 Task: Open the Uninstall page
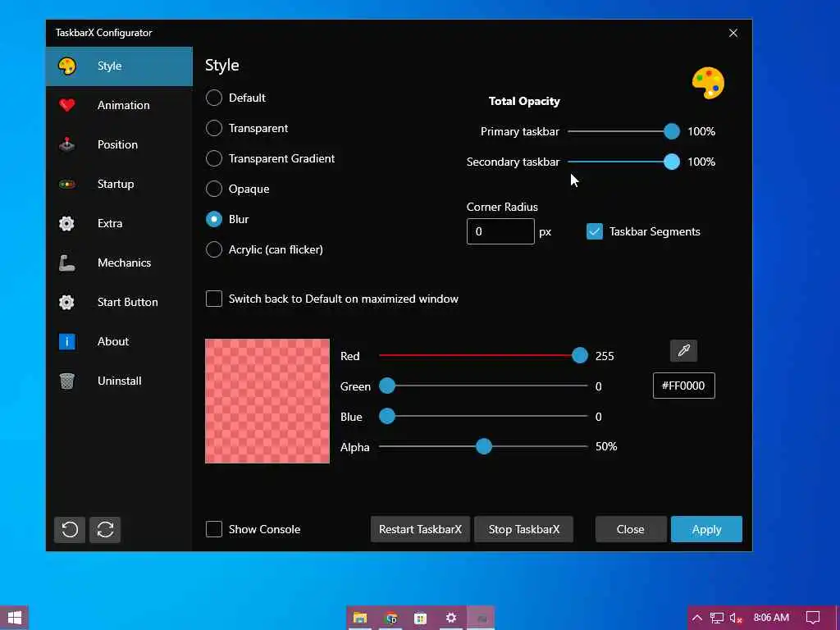pos(119,381)
